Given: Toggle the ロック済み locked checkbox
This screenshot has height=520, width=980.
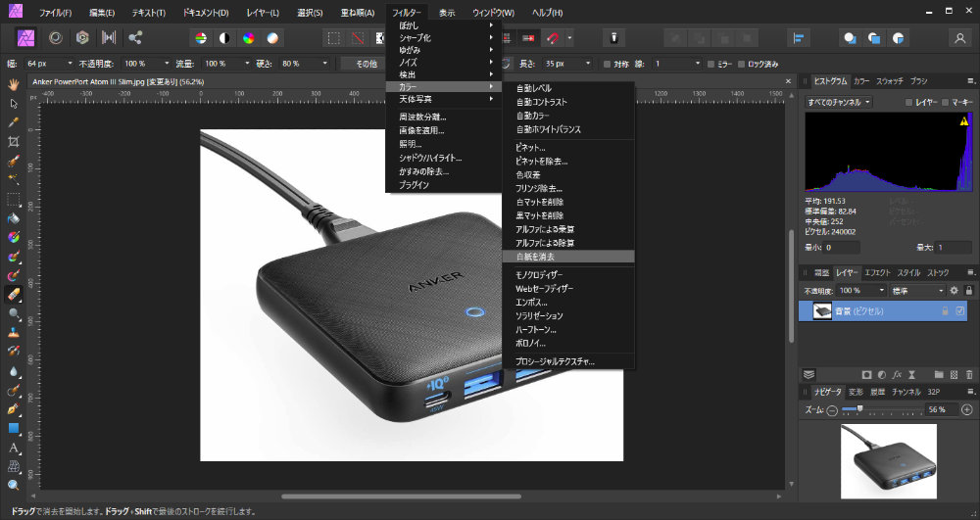Looking at the screenshot, I should 741,64.
